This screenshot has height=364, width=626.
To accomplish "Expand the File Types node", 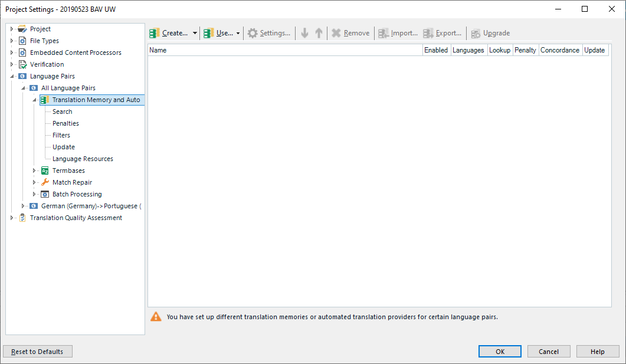I will 12,41.
